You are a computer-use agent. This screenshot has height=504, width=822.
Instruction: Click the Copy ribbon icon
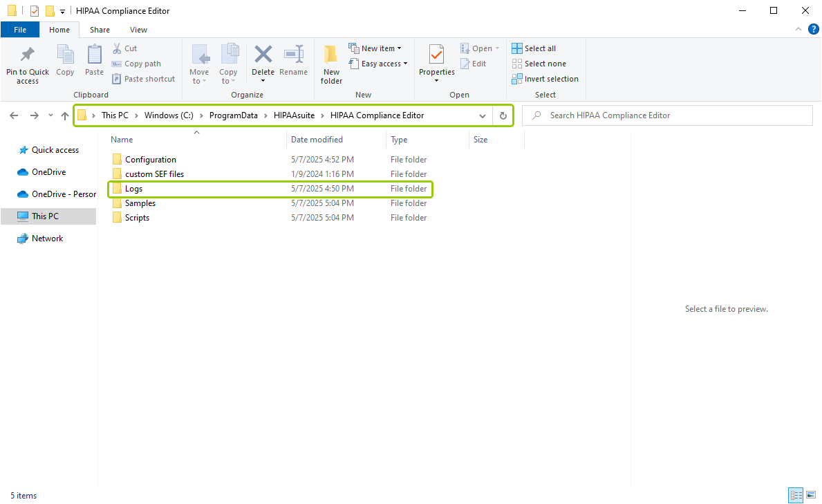(x=65, y=61)
